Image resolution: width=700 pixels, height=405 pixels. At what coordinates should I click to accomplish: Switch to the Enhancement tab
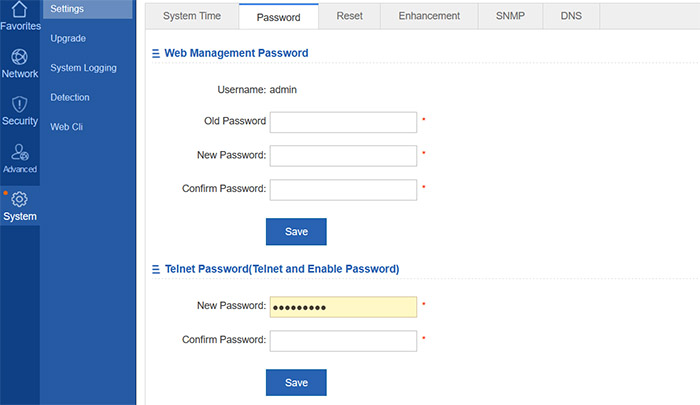429,16
